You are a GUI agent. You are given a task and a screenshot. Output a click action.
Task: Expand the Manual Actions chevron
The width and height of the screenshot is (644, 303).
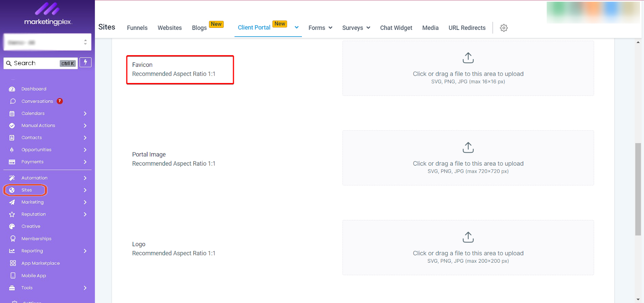[x=85, y=126]
